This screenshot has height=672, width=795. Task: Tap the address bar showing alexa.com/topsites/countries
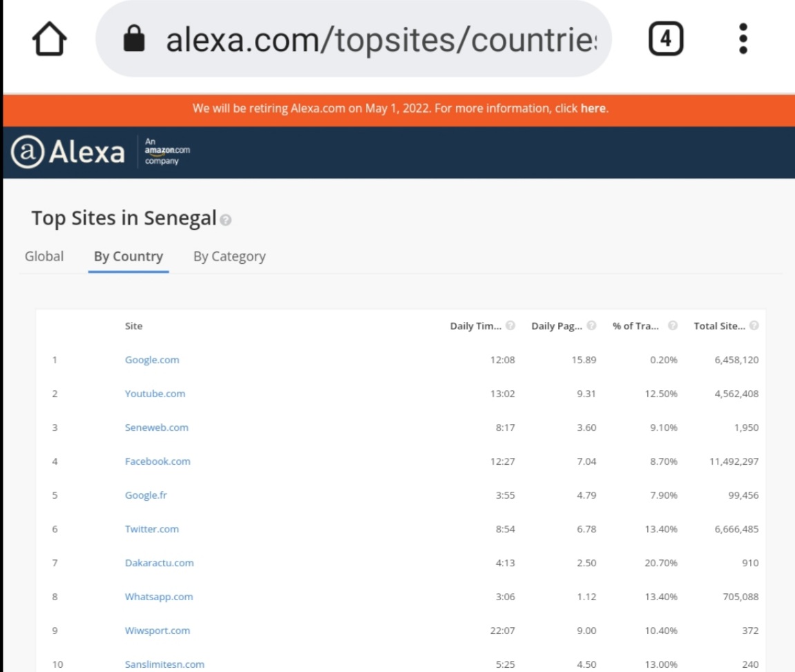tap(380, 38)
